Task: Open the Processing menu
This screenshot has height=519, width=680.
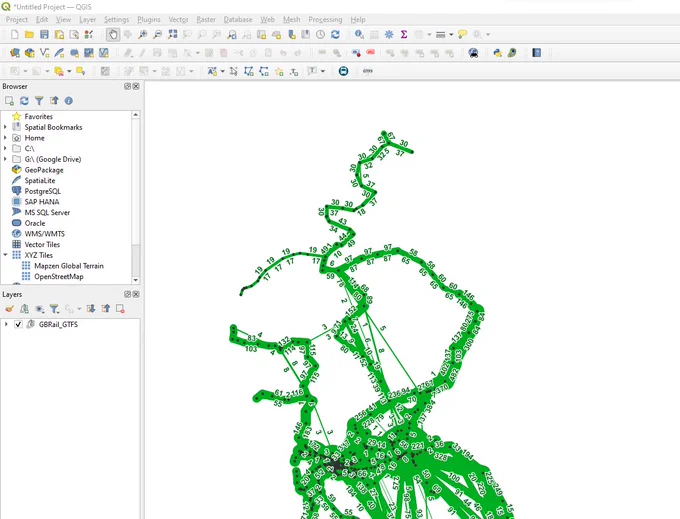Action: point(325,20)
